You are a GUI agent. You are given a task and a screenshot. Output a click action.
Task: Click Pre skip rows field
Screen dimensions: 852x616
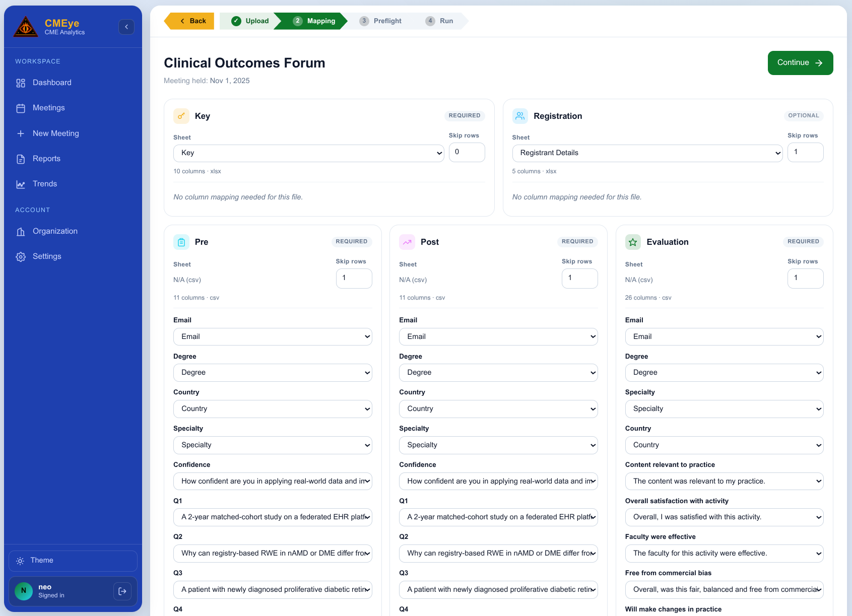(354, 278)
